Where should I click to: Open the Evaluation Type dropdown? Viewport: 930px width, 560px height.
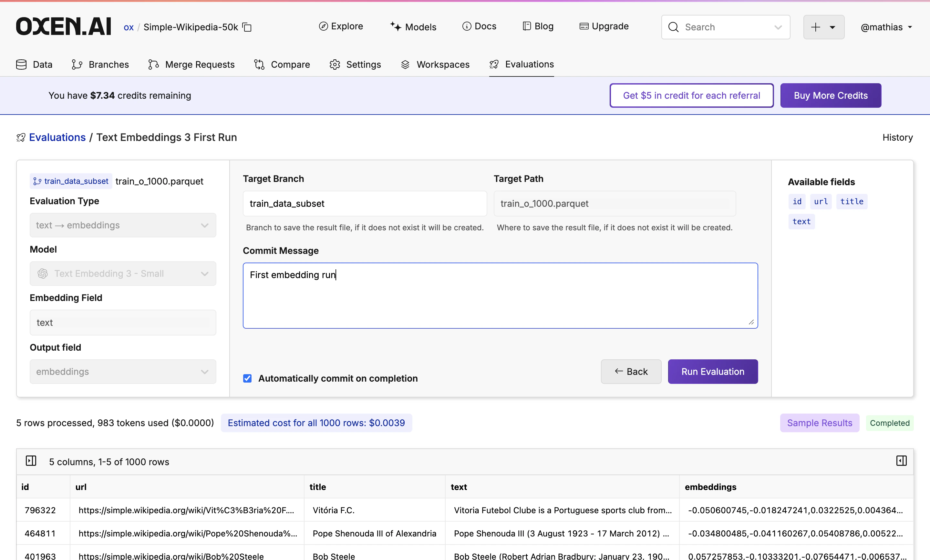[123, 225]
